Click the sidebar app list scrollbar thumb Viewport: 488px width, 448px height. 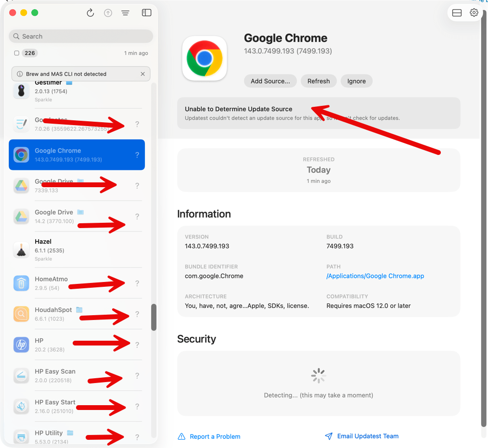[154, 317]
